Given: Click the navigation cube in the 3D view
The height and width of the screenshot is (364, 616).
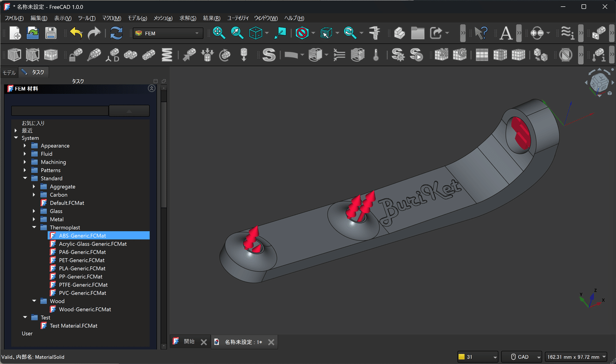Looking at the screenshot, I should tap(599, 82).
